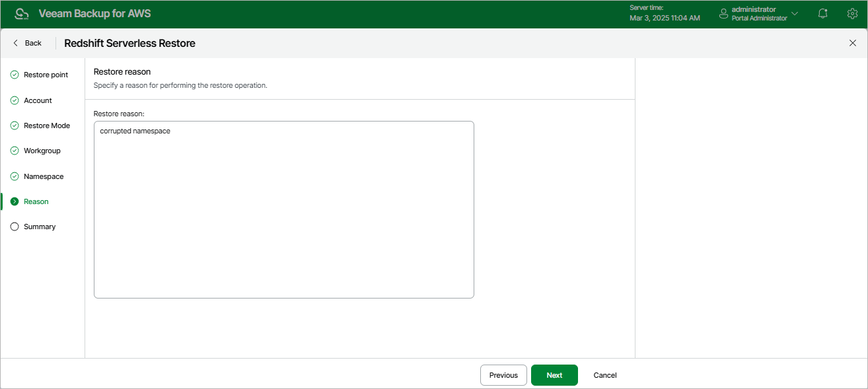Click the 'Restore reason:' field label

[x=119, y=114]
